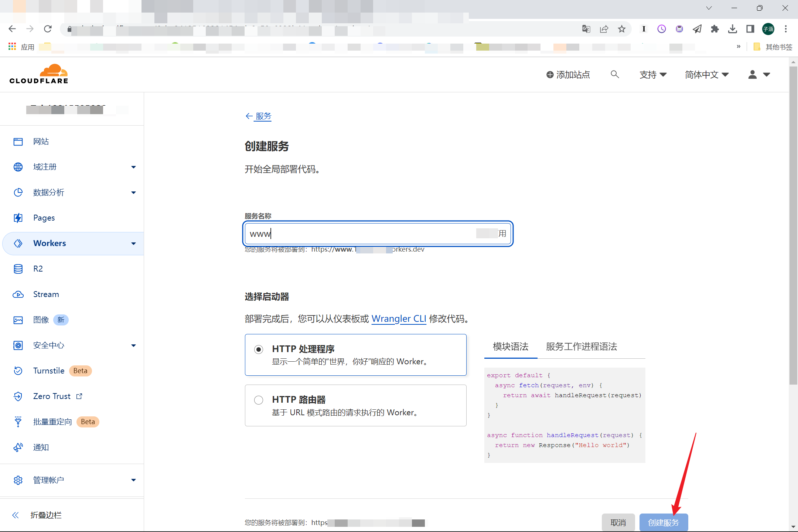Open the user account dropdown
The width and height of the screenshot is (798, 532).
click(759, 75)
